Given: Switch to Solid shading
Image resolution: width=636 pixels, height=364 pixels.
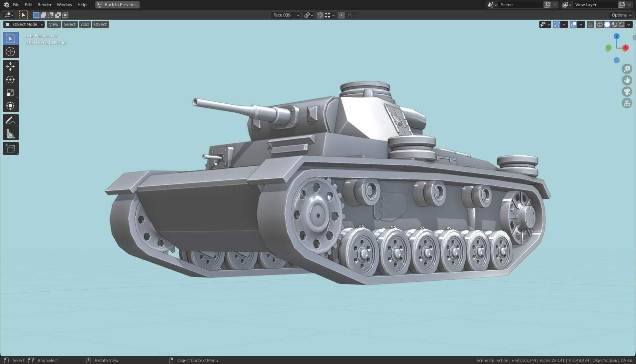Looking at the screenshot, I should pyautogui.click(x=607, y=24).
